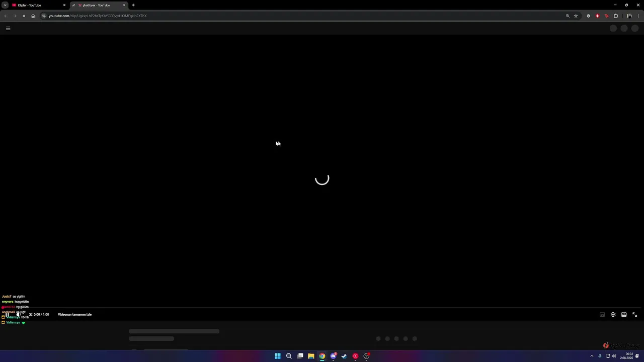Mute the video volume
Screen dimensions: 644x362
19,315
